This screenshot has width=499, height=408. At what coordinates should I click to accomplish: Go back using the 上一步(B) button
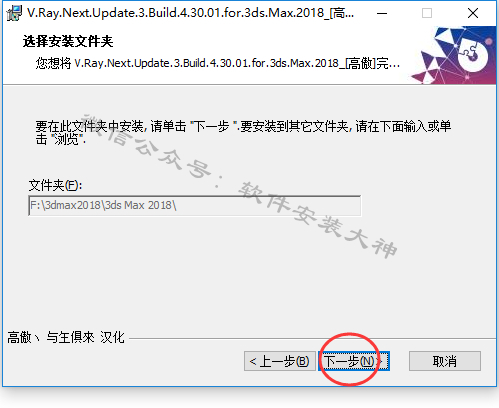(280, 361)
